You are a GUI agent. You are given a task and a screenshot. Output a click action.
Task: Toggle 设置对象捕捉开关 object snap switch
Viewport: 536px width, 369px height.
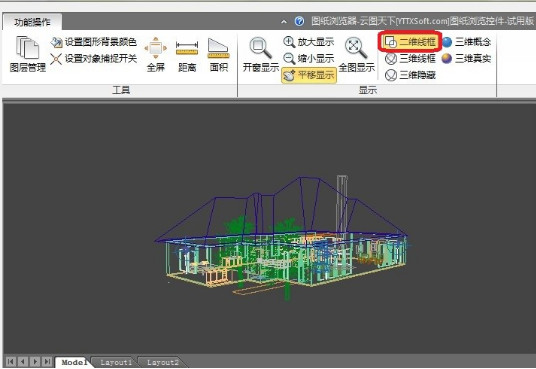pyautogui.click(x=93, y=58)
